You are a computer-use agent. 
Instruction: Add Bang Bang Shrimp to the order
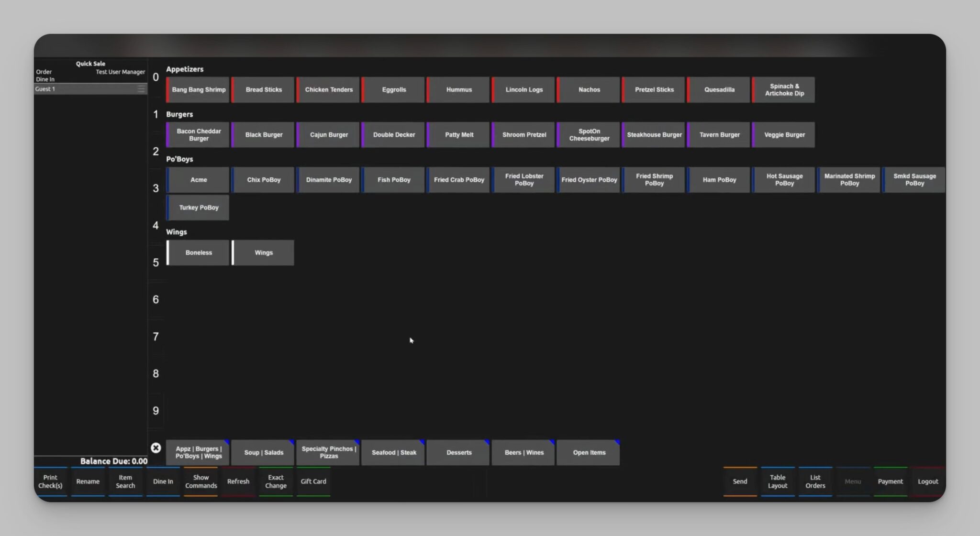[x=198, y=90]
